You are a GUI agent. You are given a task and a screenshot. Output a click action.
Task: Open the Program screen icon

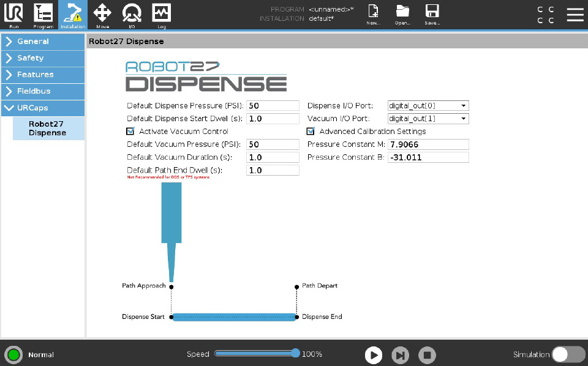[x=43, y=15]
